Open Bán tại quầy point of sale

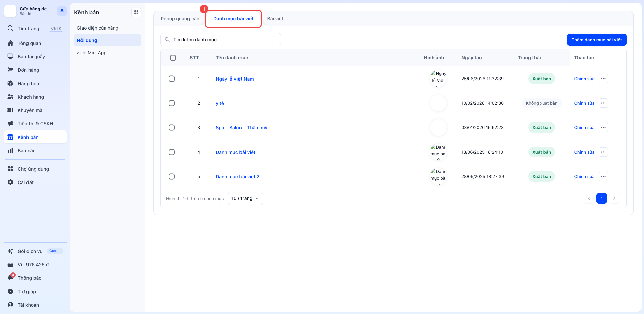point(35,57)
